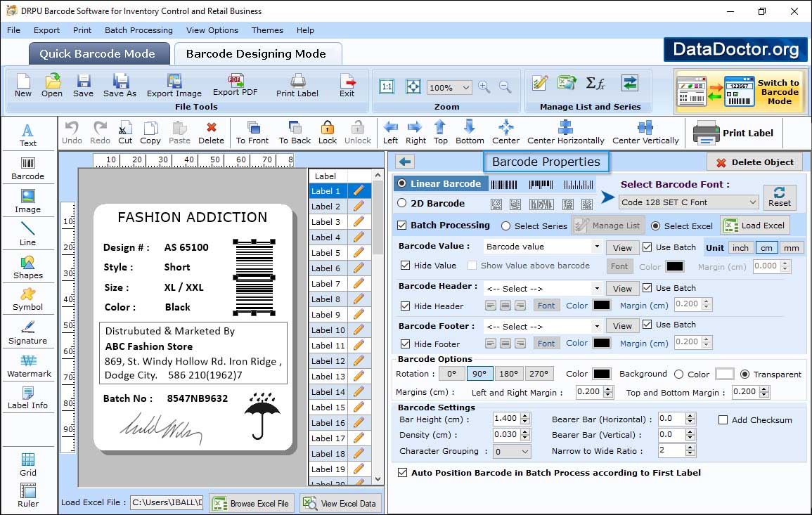Select the Transparent background radio button

point(745,374)
